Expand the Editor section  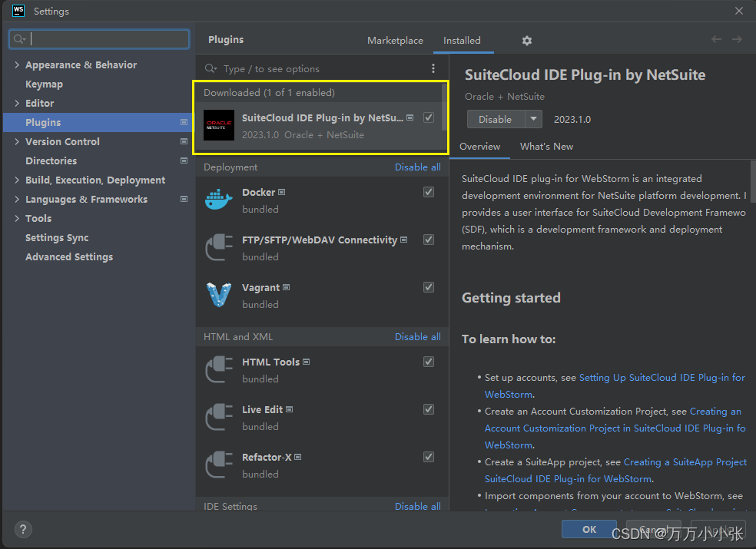pos(15,103)
